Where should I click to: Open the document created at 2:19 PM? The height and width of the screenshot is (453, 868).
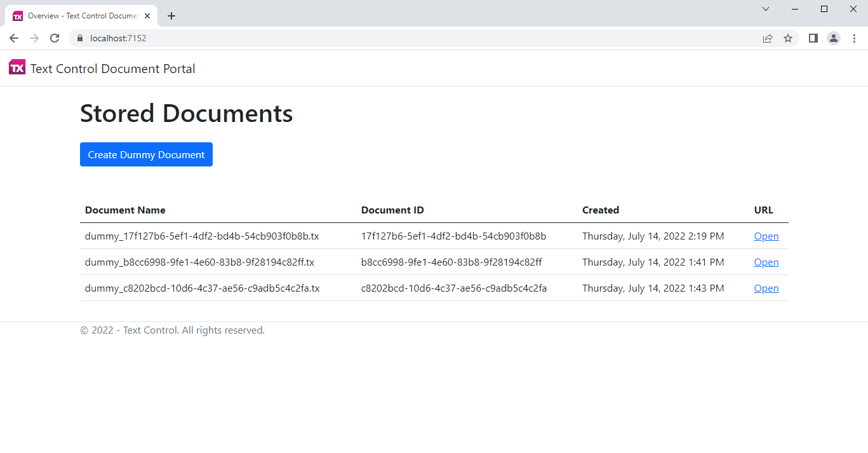click(766, 236)
